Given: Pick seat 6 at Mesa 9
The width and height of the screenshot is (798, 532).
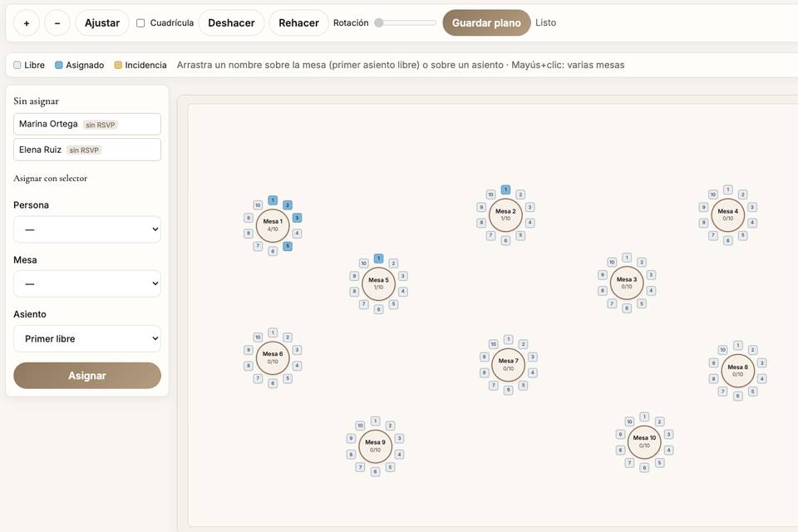Looking at the screenshot, I should 375,472.
